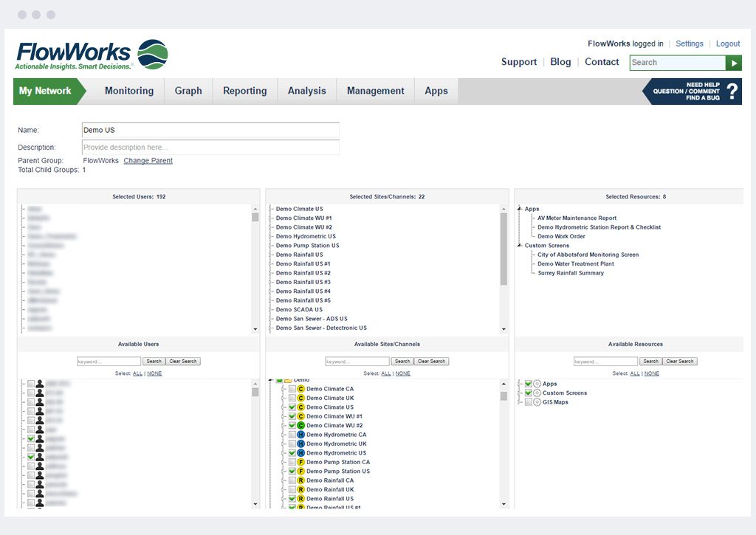The image size is (756, 535).
Task: Select ALL under Available Users
Action: point(138,373)
